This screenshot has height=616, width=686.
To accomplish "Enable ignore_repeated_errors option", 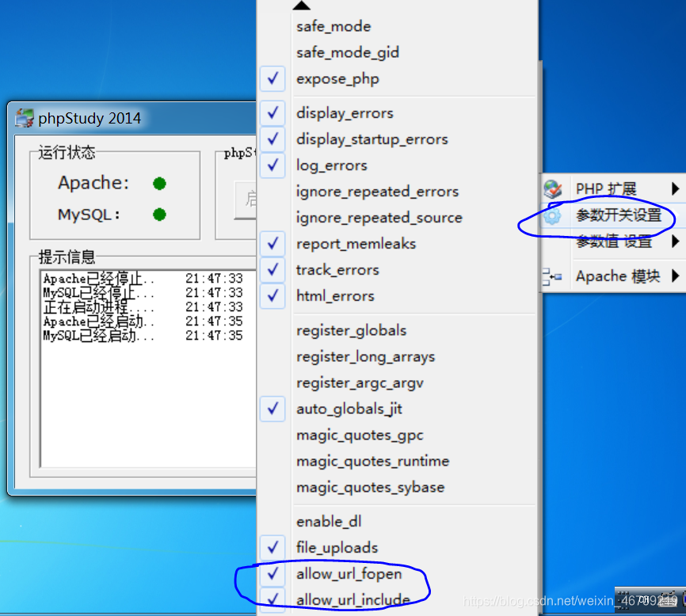I will (397, 192).
